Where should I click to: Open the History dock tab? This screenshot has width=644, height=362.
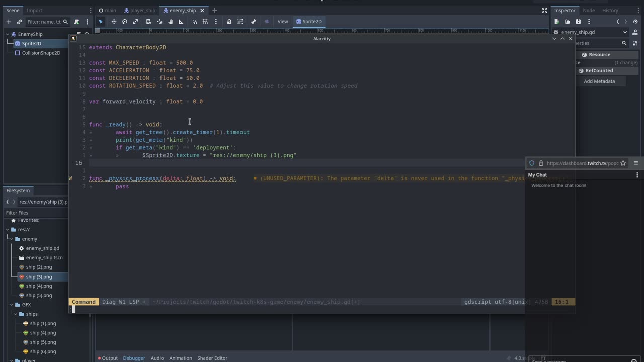click(610, 10)
